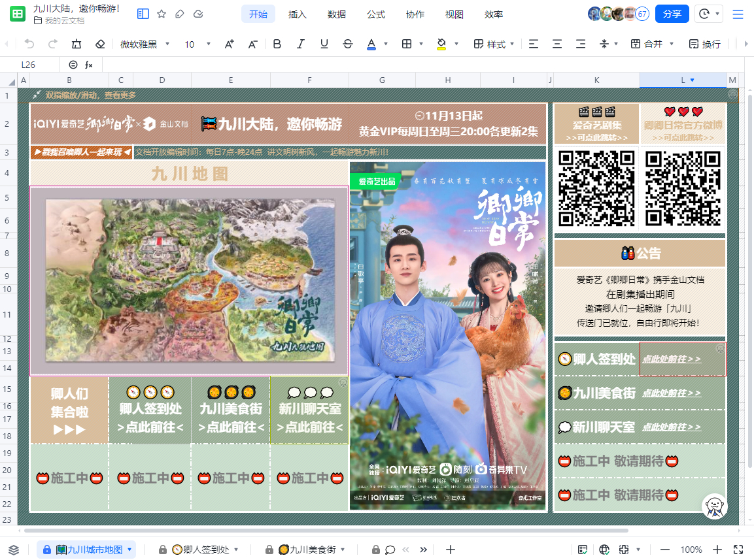The height and width of the screenshot is (560, 754).
Task: Click the 换行 wrap text button
Action: [x=704, y=44]
